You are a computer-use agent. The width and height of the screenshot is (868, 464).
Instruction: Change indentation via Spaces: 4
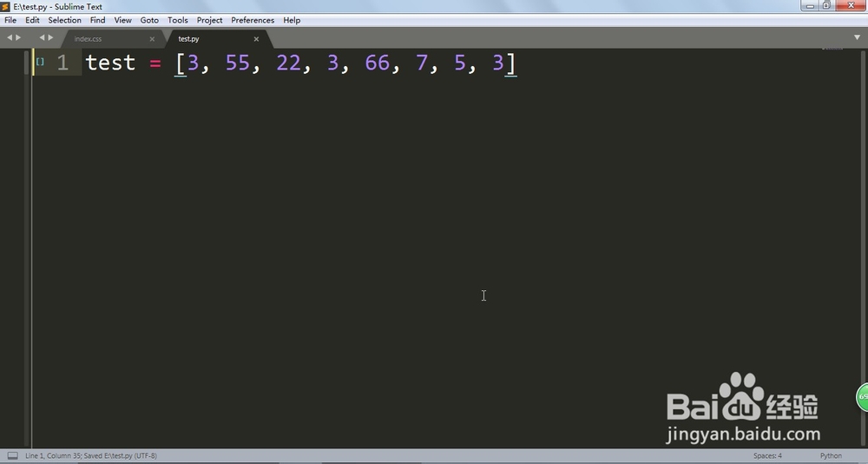coord(767,455)
